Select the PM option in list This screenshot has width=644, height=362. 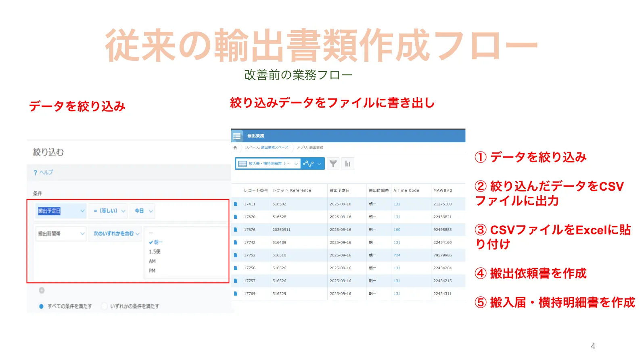[x=152, y=270]
